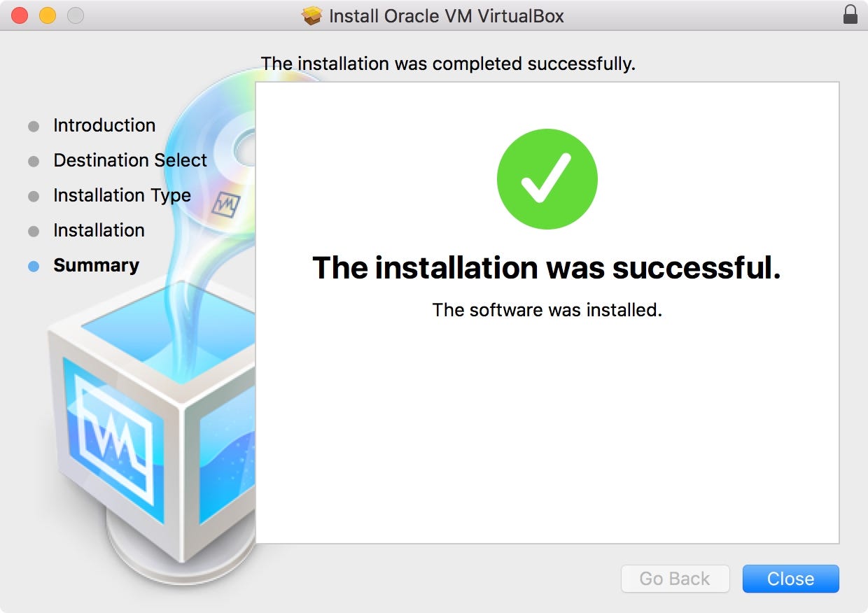
Task: Click the gray dot beside Installation Type
Action: pyautogui.click(x=33, y=195)
